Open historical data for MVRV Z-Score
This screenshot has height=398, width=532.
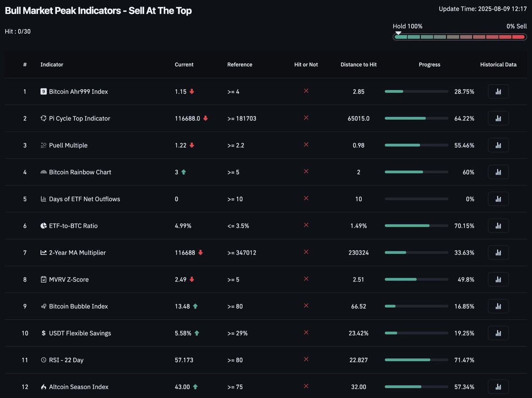coord(498,279)
